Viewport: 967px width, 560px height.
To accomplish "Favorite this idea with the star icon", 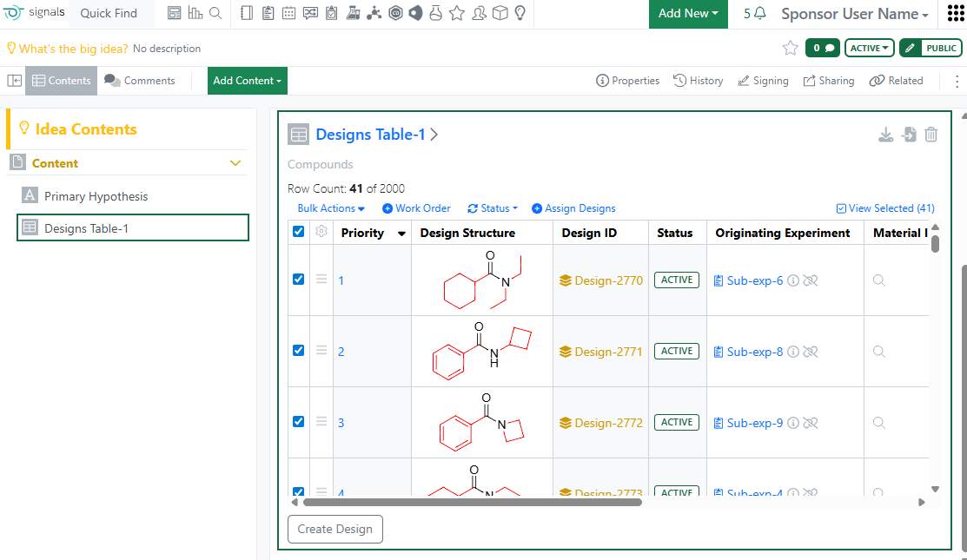I will (x=790, y=49).
